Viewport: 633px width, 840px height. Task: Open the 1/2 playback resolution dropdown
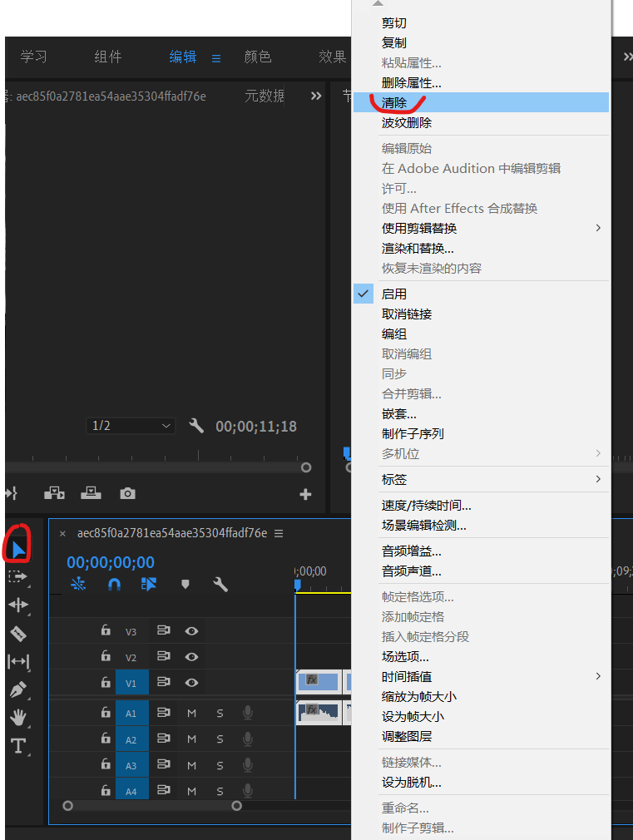[x=131, y=426]
